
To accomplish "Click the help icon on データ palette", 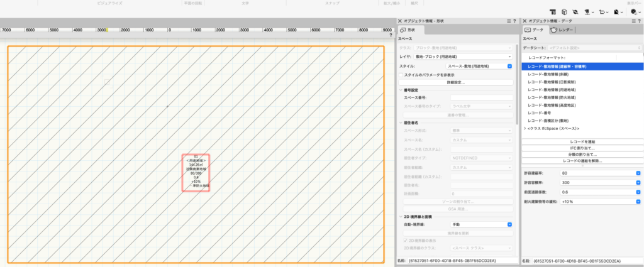I will click(638, 21).
